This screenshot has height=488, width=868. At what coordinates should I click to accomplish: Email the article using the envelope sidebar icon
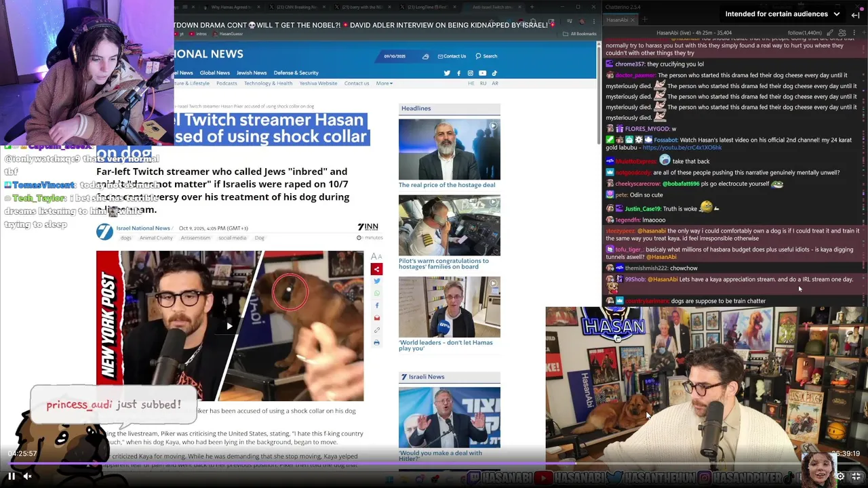(x=376, y=318)
